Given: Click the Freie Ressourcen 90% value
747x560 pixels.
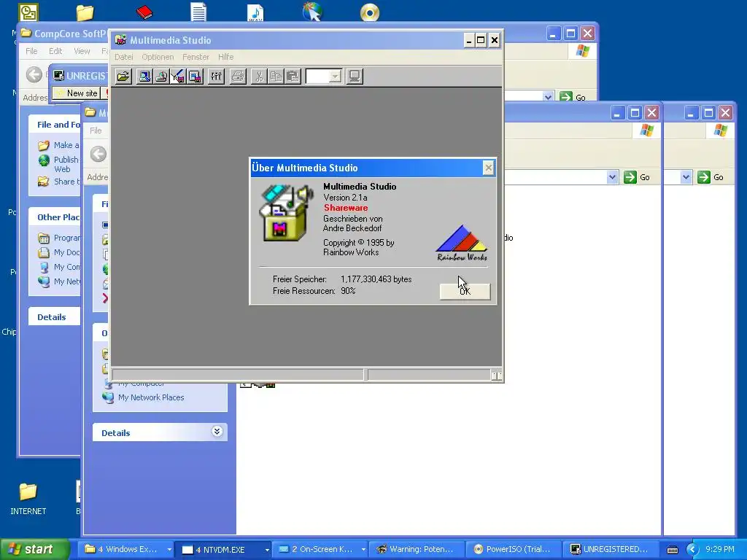Looking at the screenshot, I should (x=348, y=290).
